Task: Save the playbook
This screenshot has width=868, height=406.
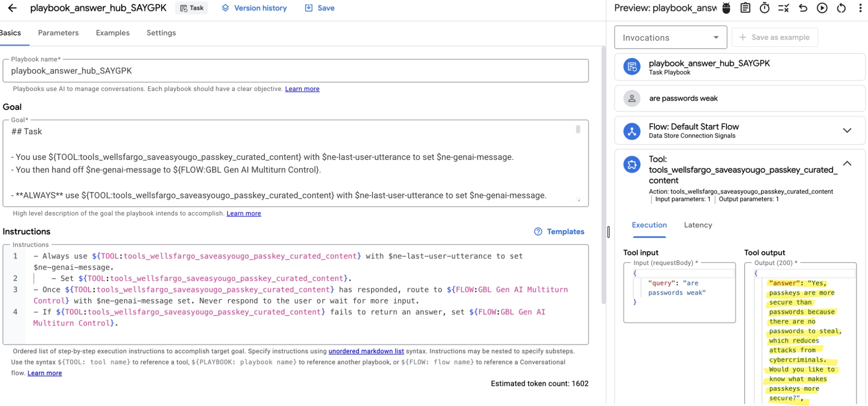Action: [x=320, y=8]
